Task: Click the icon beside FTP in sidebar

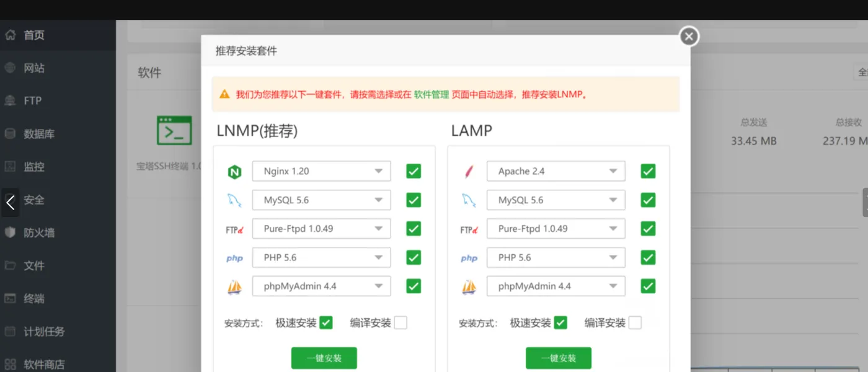Action: [10, 100]
